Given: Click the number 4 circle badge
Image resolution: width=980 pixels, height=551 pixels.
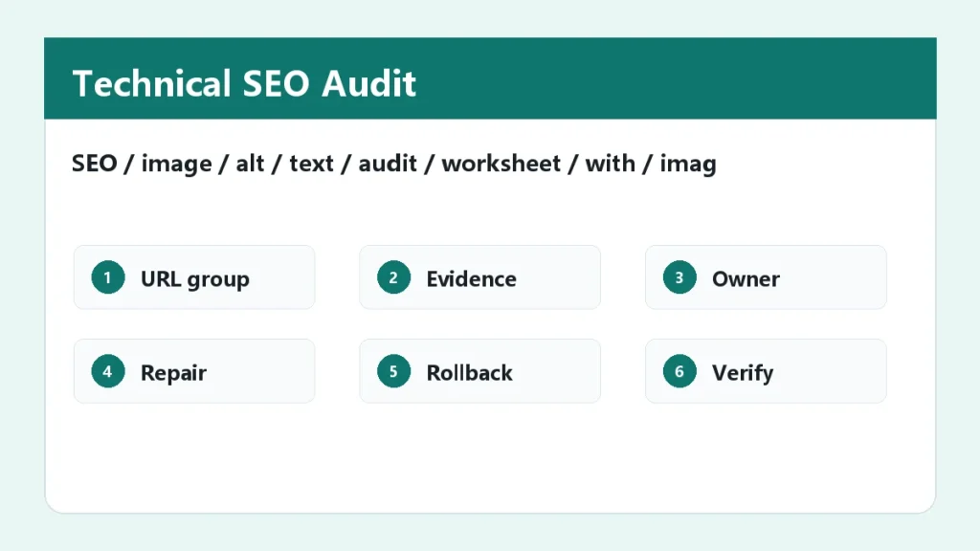Looking at the screenshot, I should [107, 371].
